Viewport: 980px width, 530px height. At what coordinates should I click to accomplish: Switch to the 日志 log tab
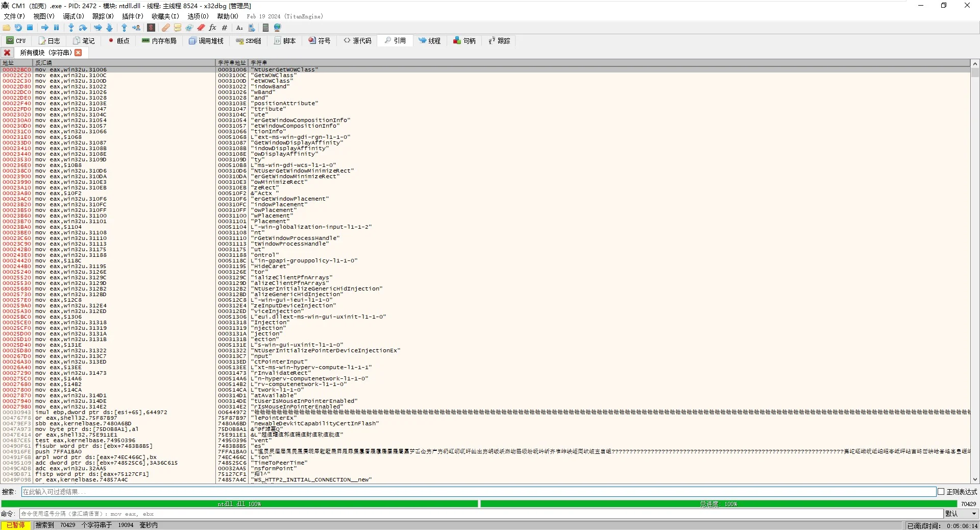pos(49,41)
